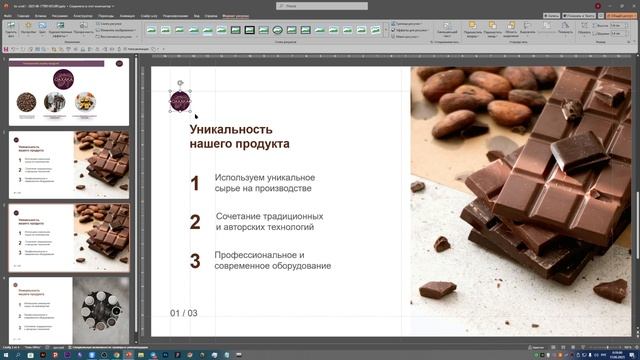Open the Rotate objects menu
640x360 pixels.
(x=565, y=28)
